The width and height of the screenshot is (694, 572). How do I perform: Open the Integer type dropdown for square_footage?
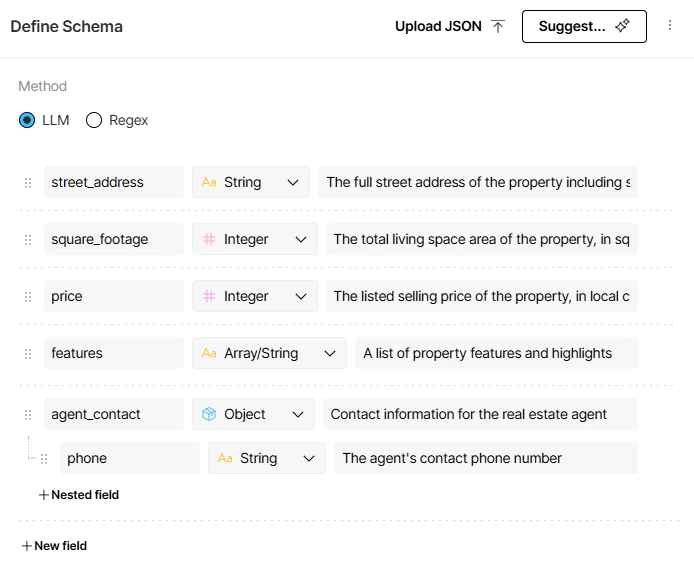pos(255,239)
